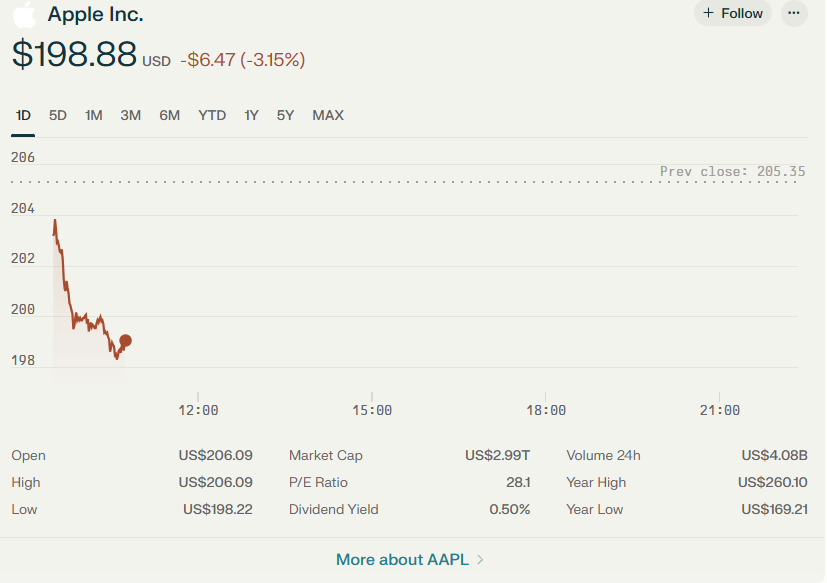Open the three-dot more options menu
The image size is (827, 583).
[794, 13]
